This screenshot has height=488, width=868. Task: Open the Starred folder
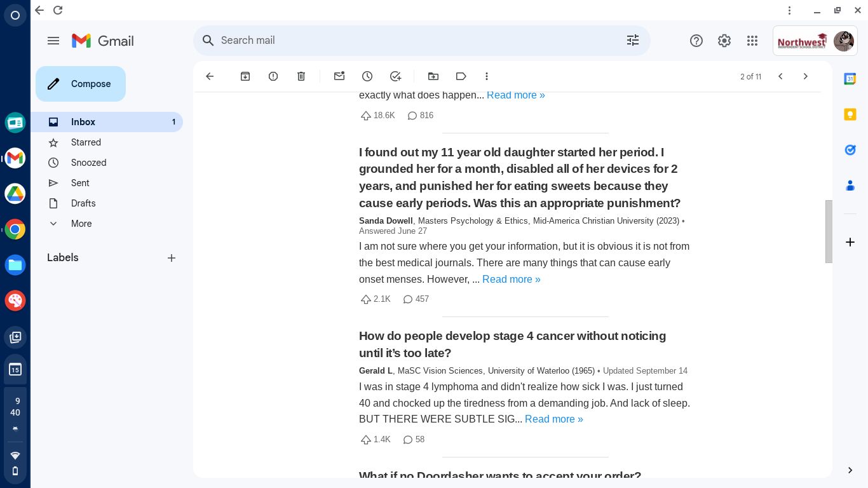86,142
